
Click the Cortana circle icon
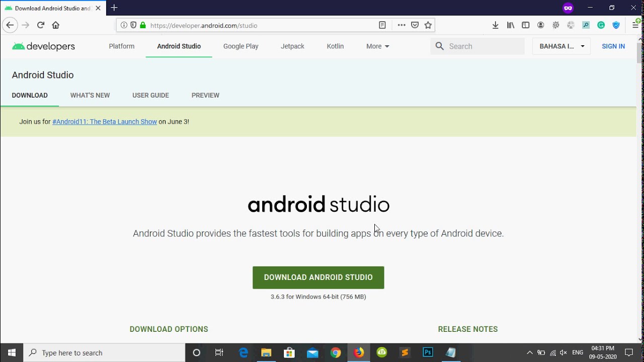click(197, 352)
